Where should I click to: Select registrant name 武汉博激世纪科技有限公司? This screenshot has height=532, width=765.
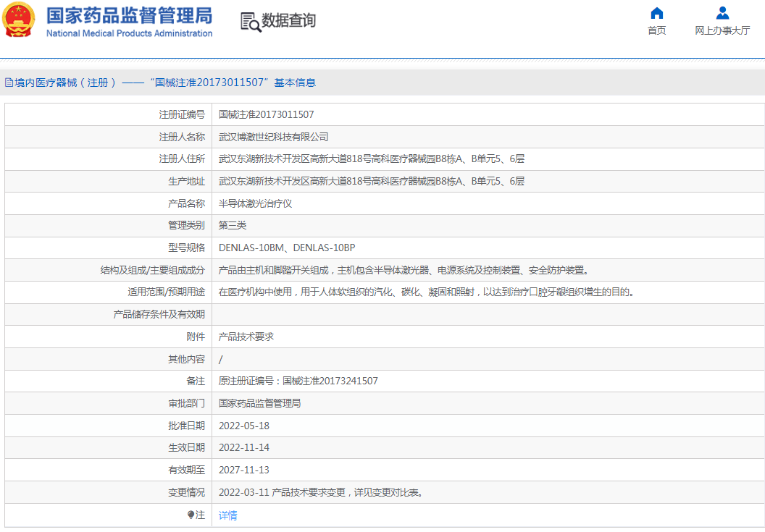click(x=273, y=137)
